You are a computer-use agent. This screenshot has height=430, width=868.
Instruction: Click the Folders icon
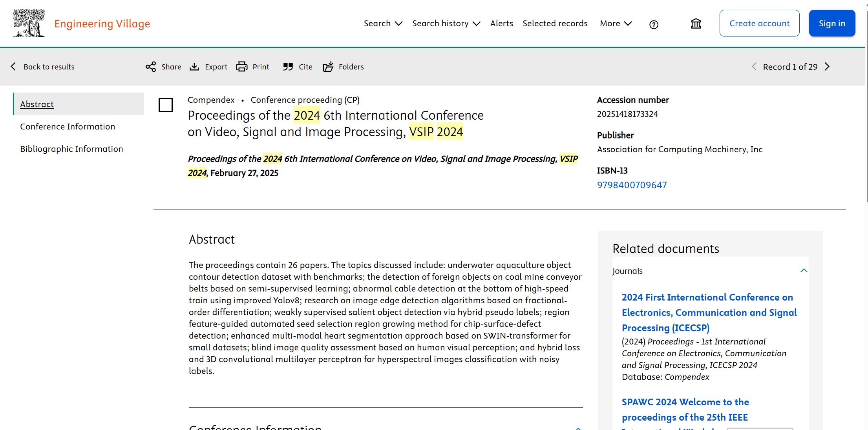click(x=328, y=67)
